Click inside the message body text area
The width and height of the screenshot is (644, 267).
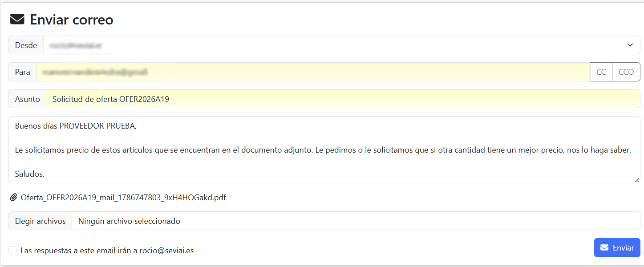tap(324, 150)
